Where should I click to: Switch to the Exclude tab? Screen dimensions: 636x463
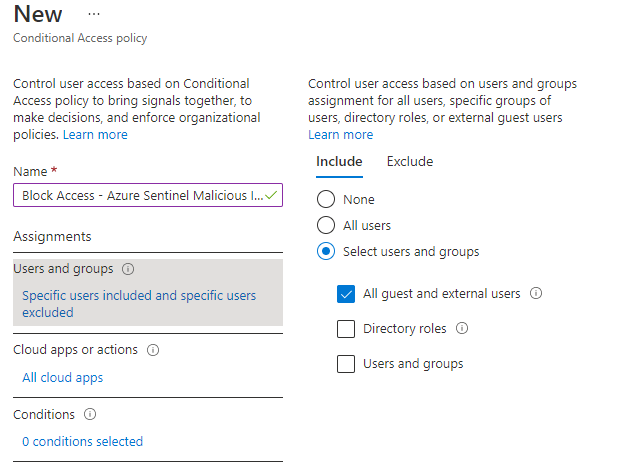[x=409, y=161]
